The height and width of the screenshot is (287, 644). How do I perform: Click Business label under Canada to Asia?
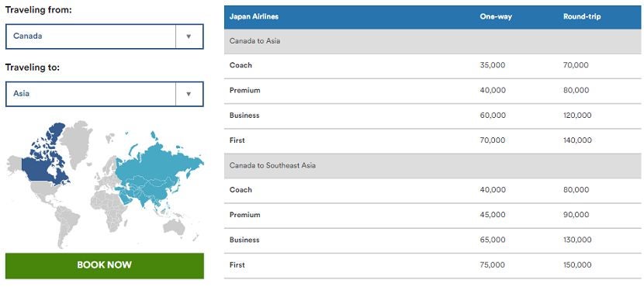(x=244, y=116)
